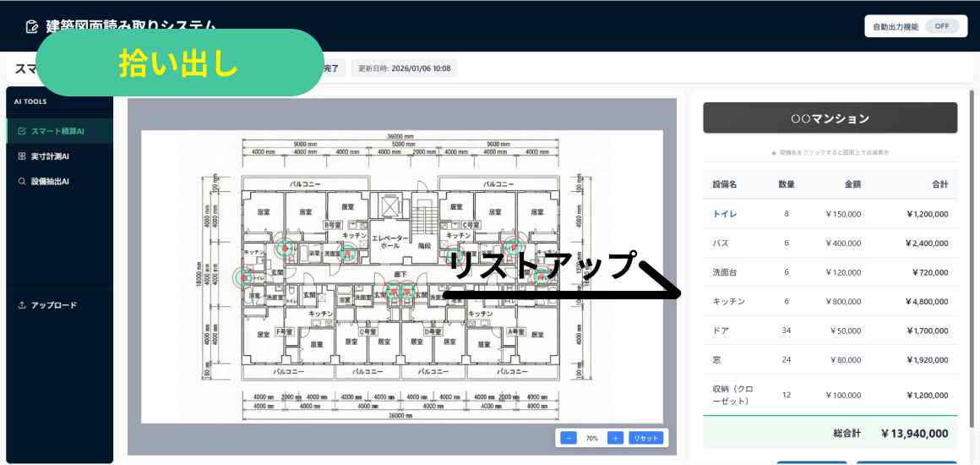The height and width of the screenshot is (465, 980).
Task: Click the ¥800,000 price for キッチン
Action: (x=843, y=301)
